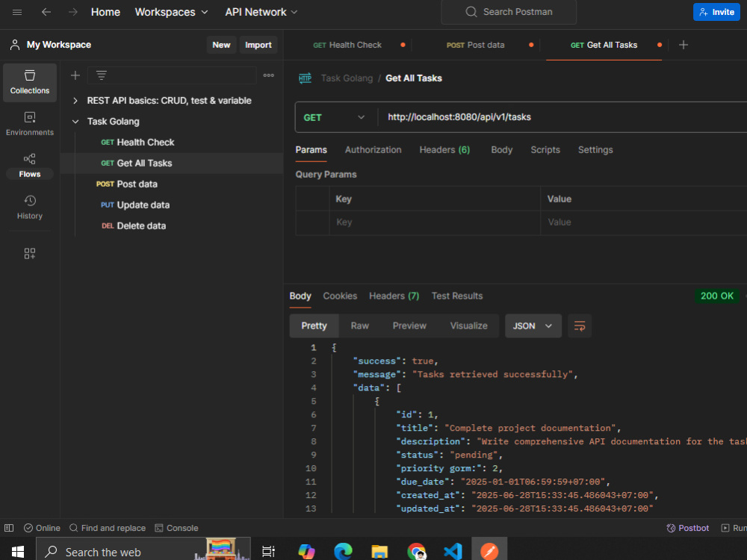The image size is (747, 560).
Task: Open Postbot assistant
Action: 687,528
